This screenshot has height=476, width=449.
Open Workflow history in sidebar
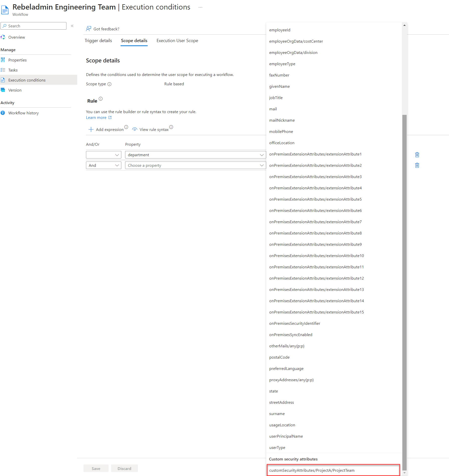tap(23, 113)
